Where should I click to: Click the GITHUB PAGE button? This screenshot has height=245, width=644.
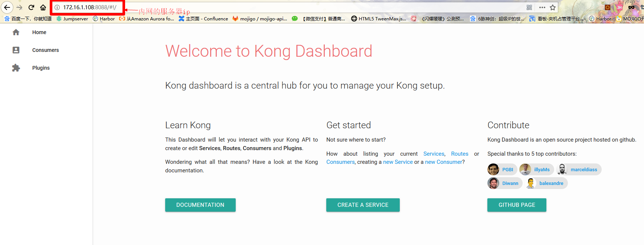(x=517, y=205)
